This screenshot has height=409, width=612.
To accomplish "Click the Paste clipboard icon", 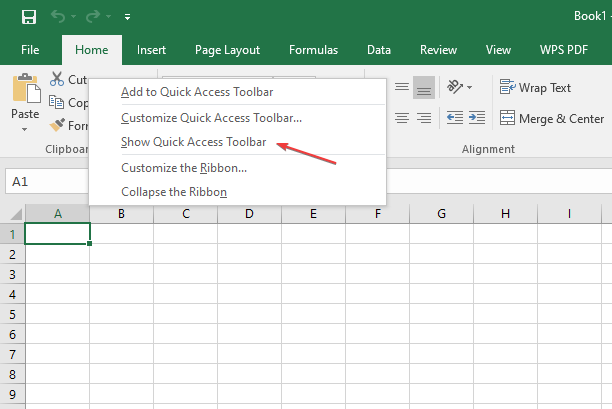I will (x=26, y=88).
